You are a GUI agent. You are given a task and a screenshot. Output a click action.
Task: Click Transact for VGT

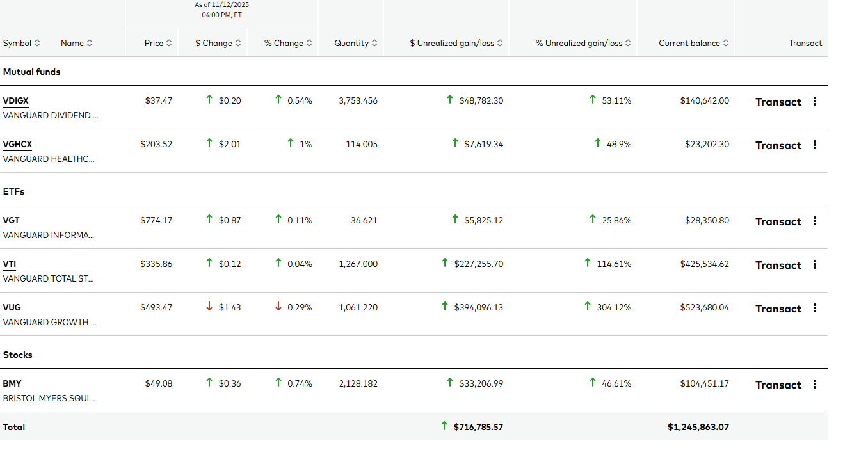coord(778,221)
